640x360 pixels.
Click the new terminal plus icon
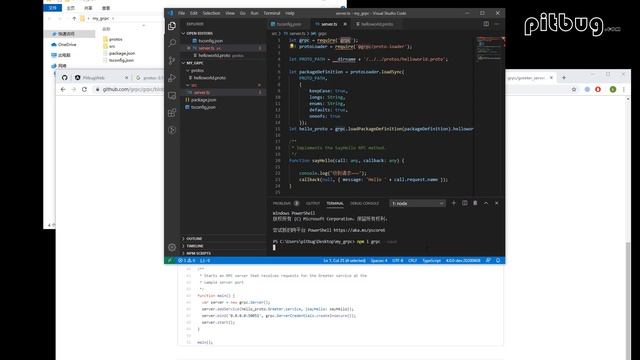[x=453, y=203]
